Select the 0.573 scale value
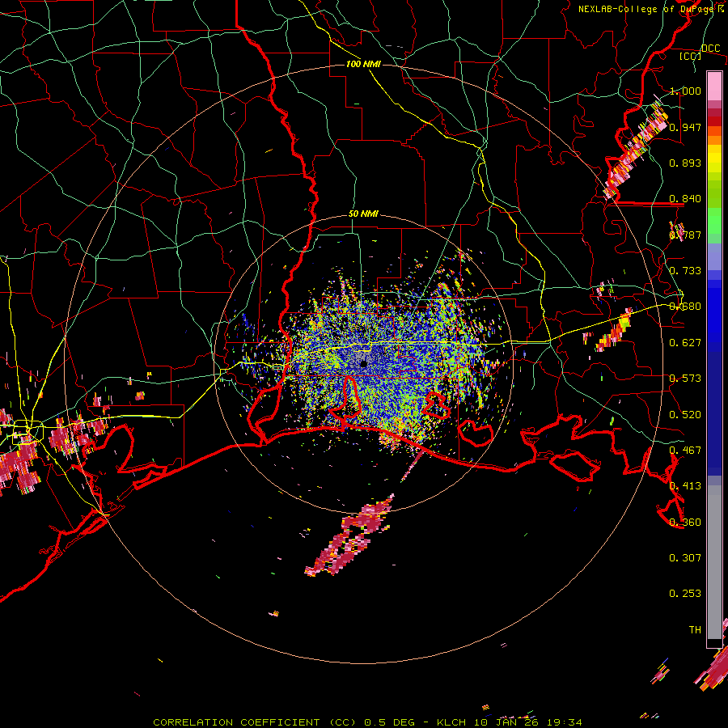Viewport: 728px width, 728px height. coord(685,379)
